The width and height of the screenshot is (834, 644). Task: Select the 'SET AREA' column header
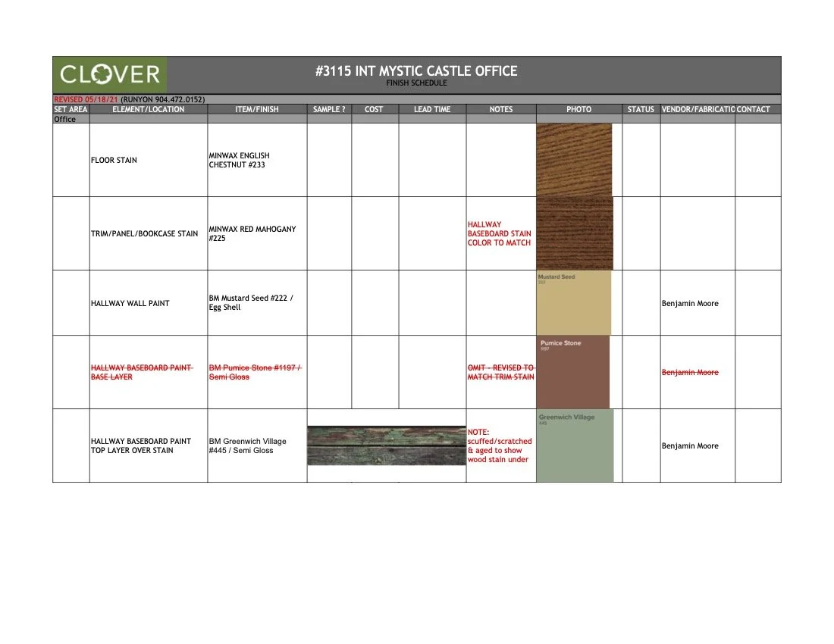(x=71, y=109)
